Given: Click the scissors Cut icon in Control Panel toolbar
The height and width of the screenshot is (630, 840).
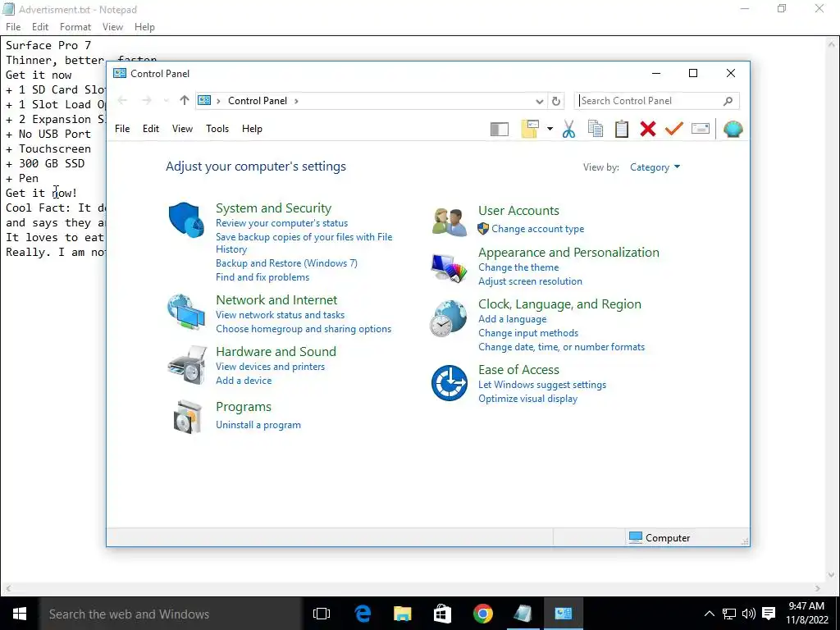Looking at the screenshot, I should pos(569,129).
